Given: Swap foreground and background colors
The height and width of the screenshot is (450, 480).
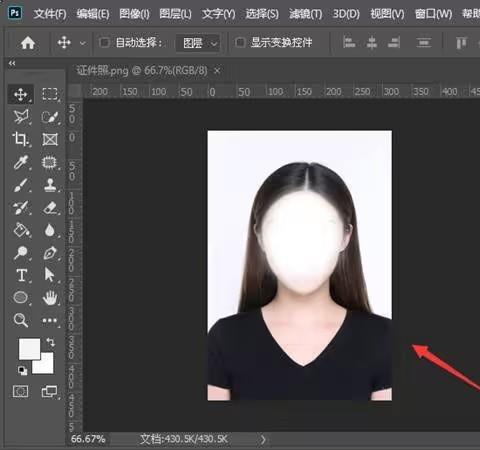Looking at the screenshot, I should coord(50,342).
